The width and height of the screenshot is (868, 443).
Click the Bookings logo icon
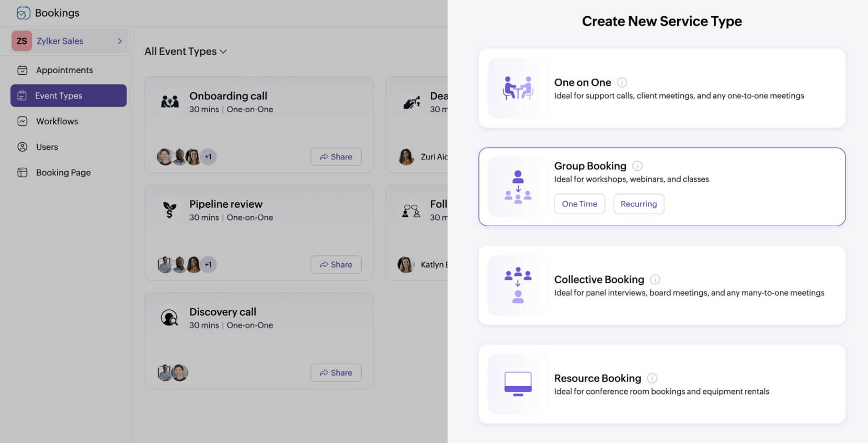(x=23, y=13)
